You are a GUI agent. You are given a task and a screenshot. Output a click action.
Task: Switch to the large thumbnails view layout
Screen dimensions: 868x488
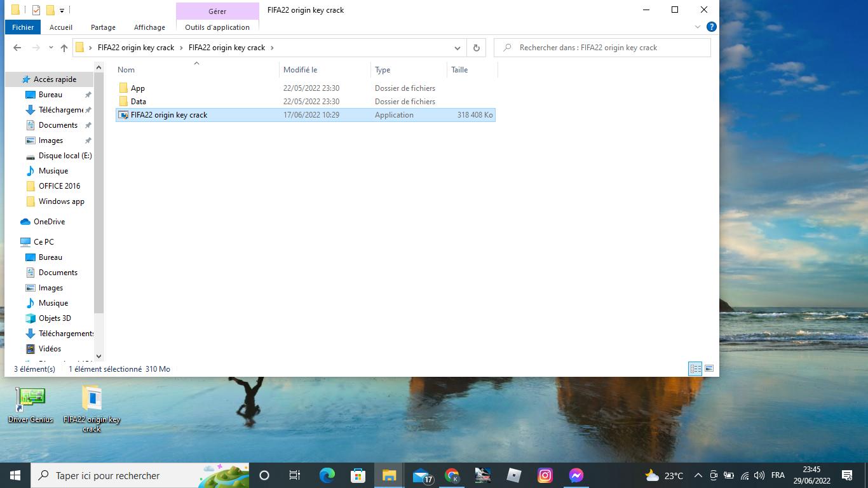point(709,369)
